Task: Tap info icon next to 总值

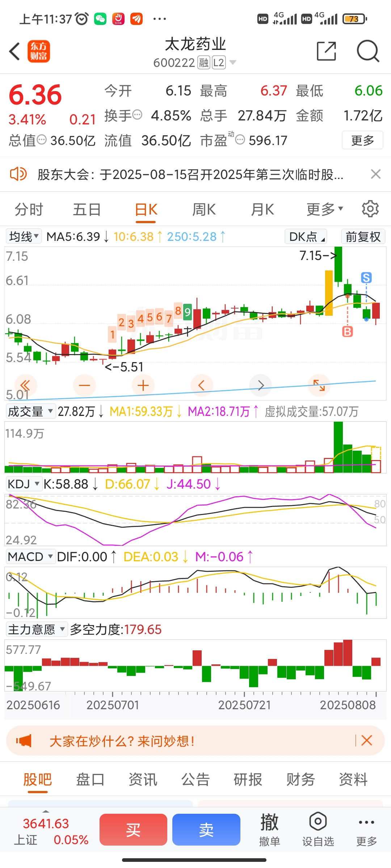Action: tap(42, 140)
